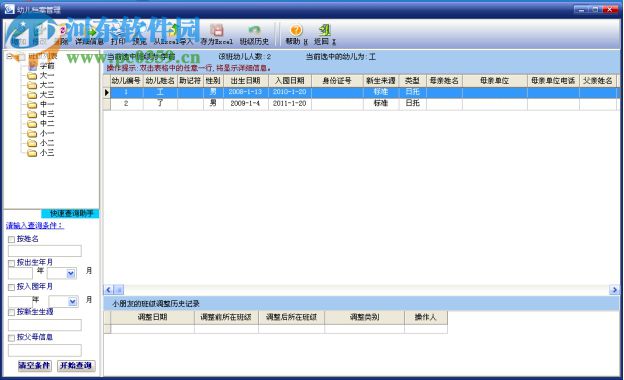
Task: Select the 幼儿姓名 column header
Action: (160, 81)
